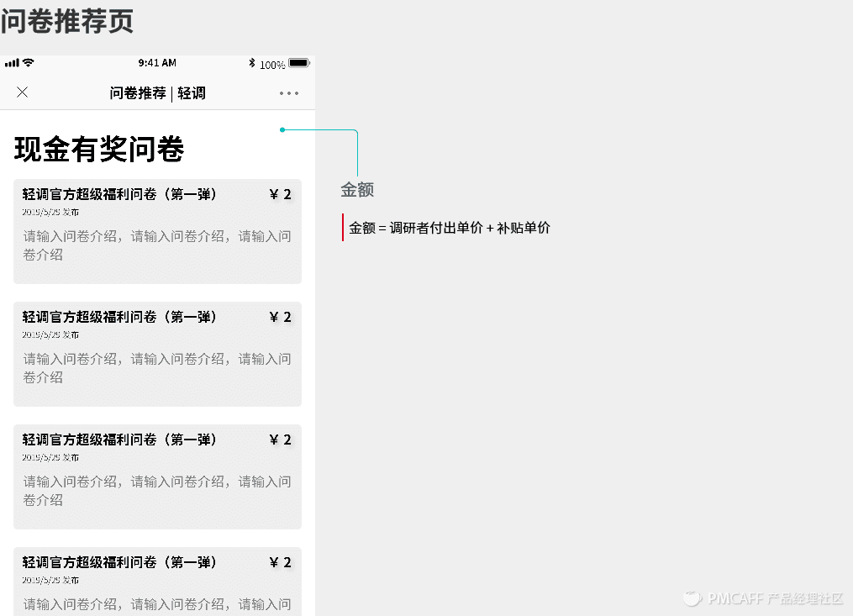
Task: Click the 金额 = 调研者付出单价 + 补贴单价 note
Action: click(x=450, y=228)
